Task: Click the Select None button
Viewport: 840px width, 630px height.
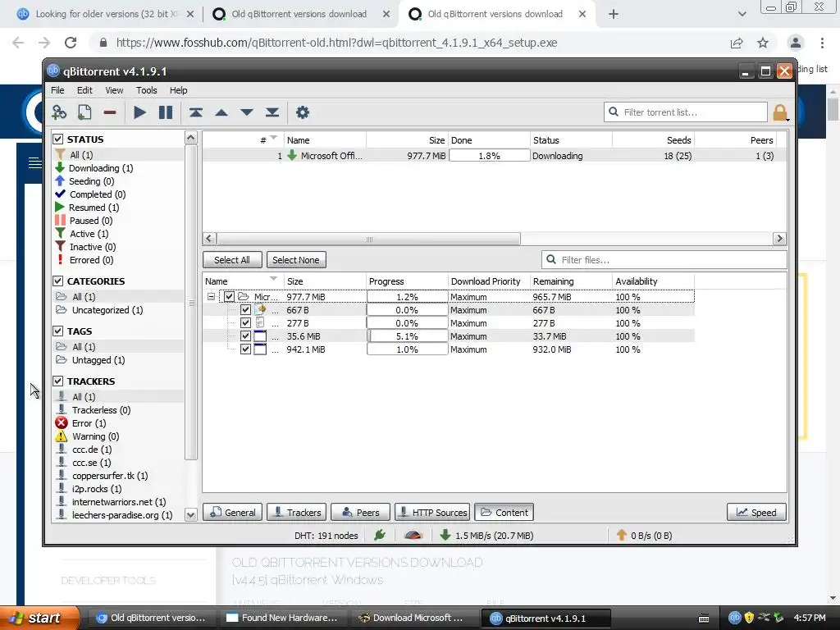Action: [295, 260]
